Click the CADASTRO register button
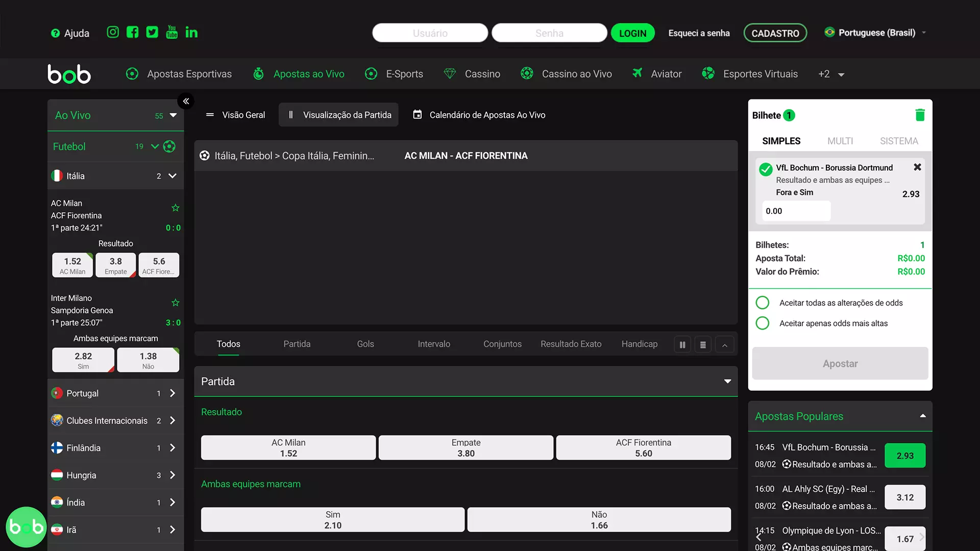 (x=775, y=33)
